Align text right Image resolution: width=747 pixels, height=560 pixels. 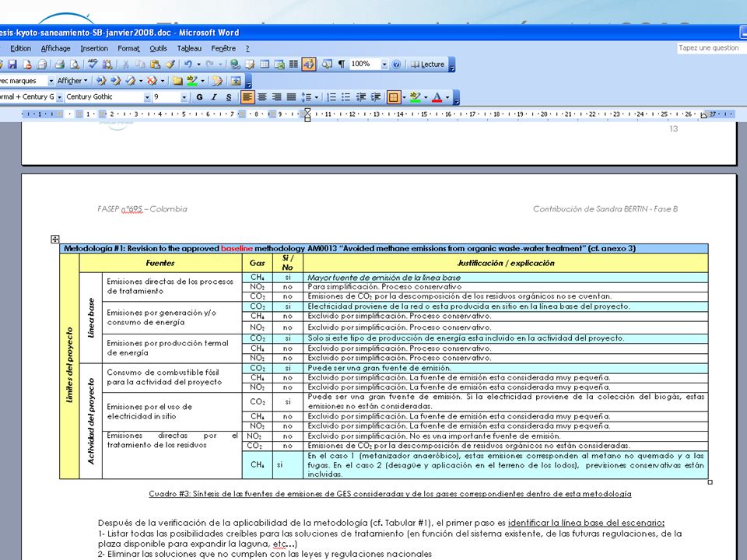point(277,97)
